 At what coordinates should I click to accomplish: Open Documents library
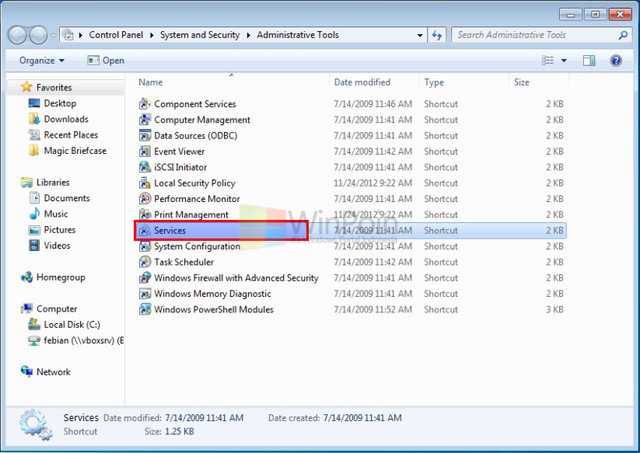[67, 198]
